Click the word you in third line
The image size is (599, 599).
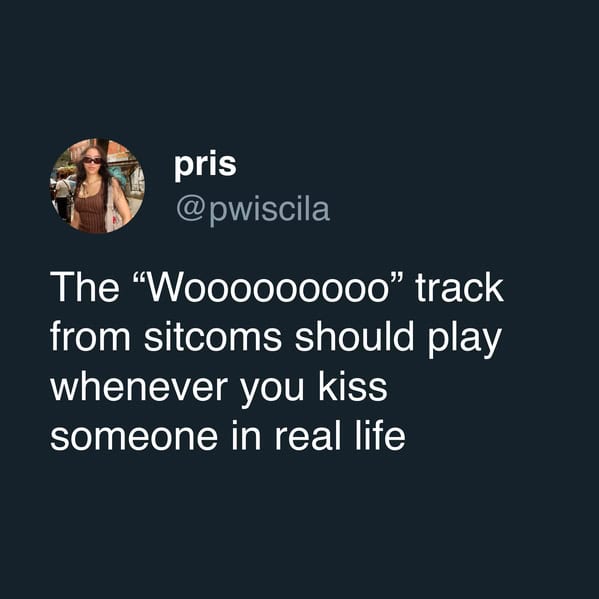point(272,390)
